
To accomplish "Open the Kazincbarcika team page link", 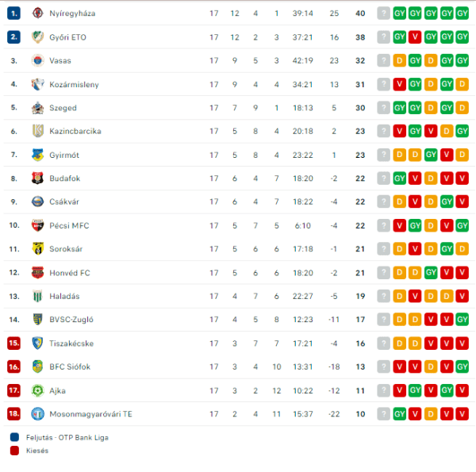I will point(75,131).
